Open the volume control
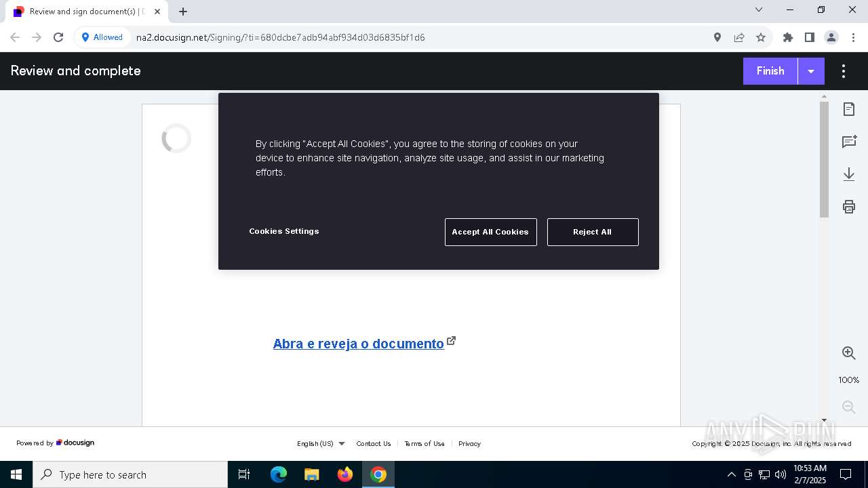868x488 pixels. pyautogui.click(x=781, y=474)
